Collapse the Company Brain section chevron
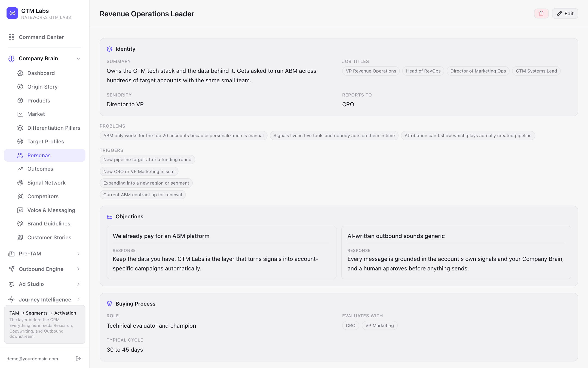Screen dimensions: 588x368 pyautogui.click(x=78, y=59)
